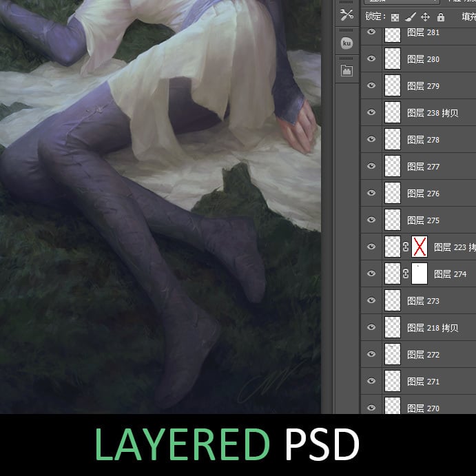Toggle visibility of 图层 271
Image resolution: width=476 pixels, height=476 pixels.
point(371,381)
